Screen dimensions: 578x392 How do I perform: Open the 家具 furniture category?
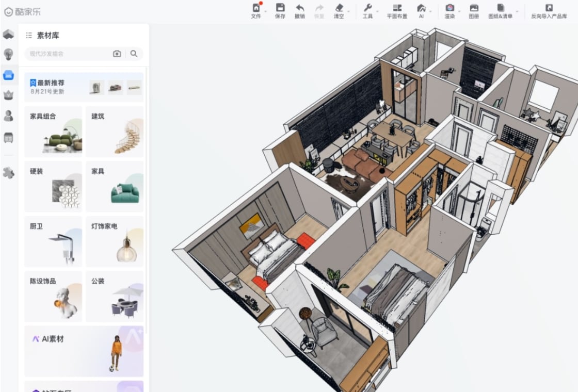click(115, 186)
